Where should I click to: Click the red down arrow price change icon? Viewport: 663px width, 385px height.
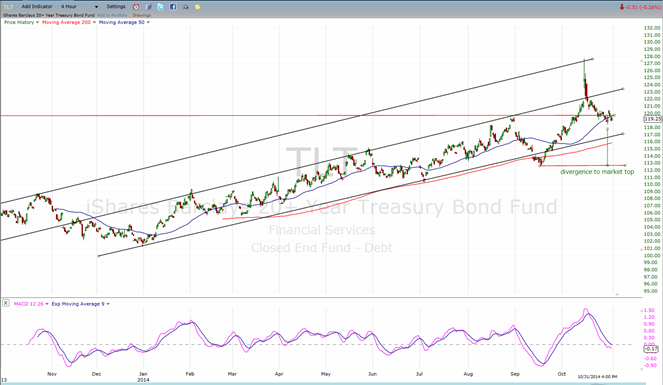622,7
